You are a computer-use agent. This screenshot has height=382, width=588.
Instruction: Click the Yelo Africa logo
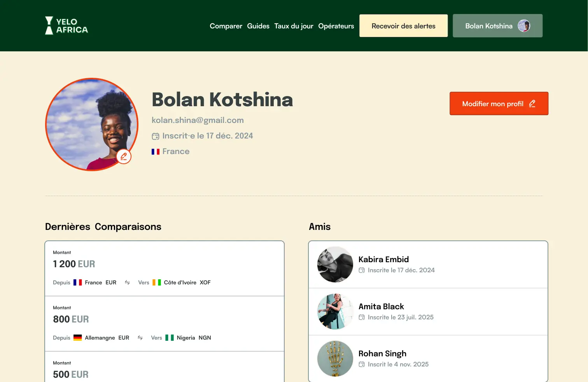tap(66, 26)
